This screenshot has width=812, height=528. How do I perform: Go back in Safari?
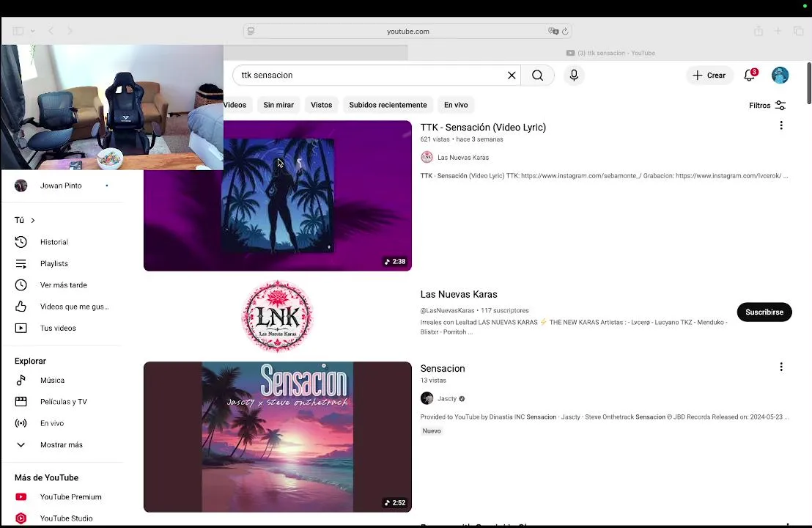click(x=51, y=31)
